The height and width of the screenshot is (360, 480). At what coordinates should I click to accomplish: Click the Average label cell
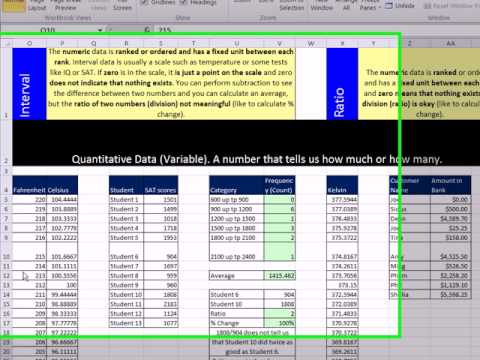pyautogui.click(x=236, y=276)
